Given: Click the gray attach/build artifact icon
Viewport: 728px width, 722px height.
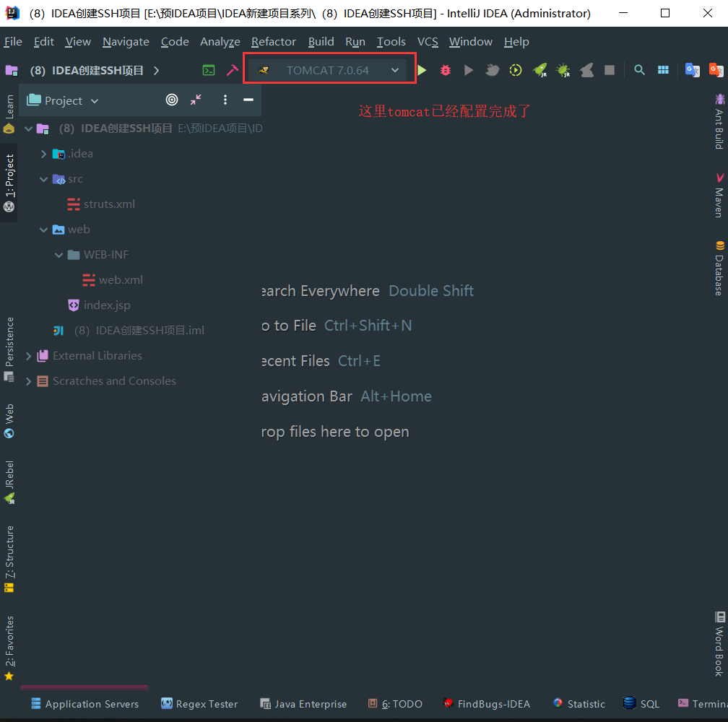Looking at the screenshot, I should (586, 70).
